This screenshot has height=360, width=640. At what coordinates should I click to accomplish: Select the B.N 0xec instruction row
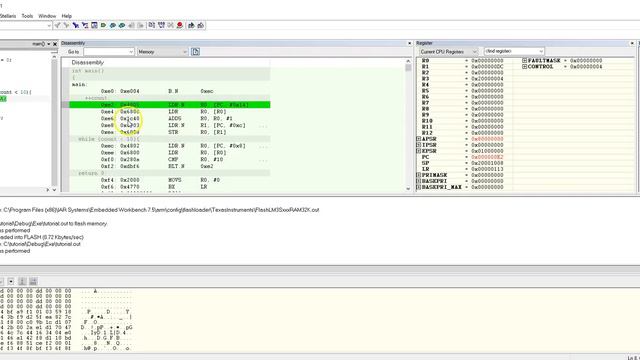point(170,91)
